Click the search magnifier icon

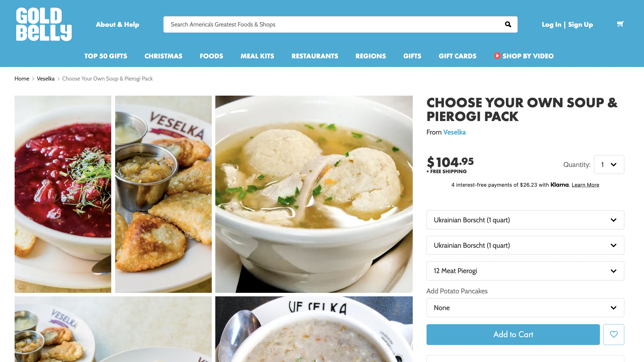[x=508, y=25]
